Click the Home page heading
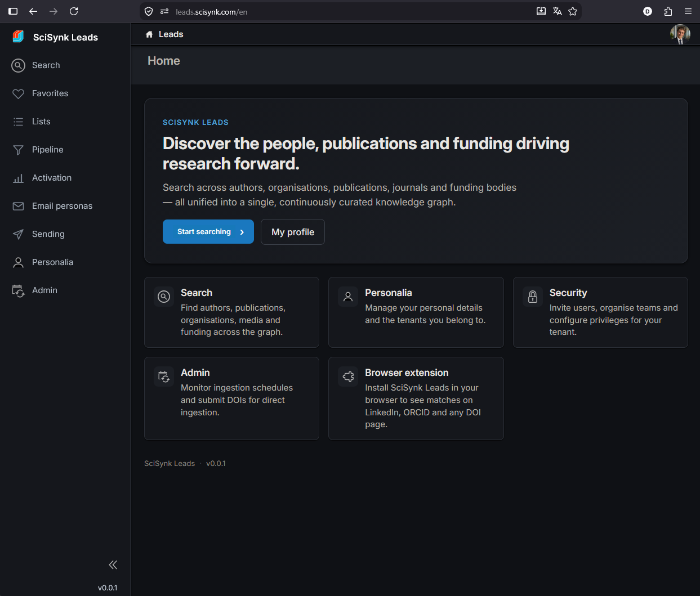This screenshot has width=700, height=596. coord(164,61)
